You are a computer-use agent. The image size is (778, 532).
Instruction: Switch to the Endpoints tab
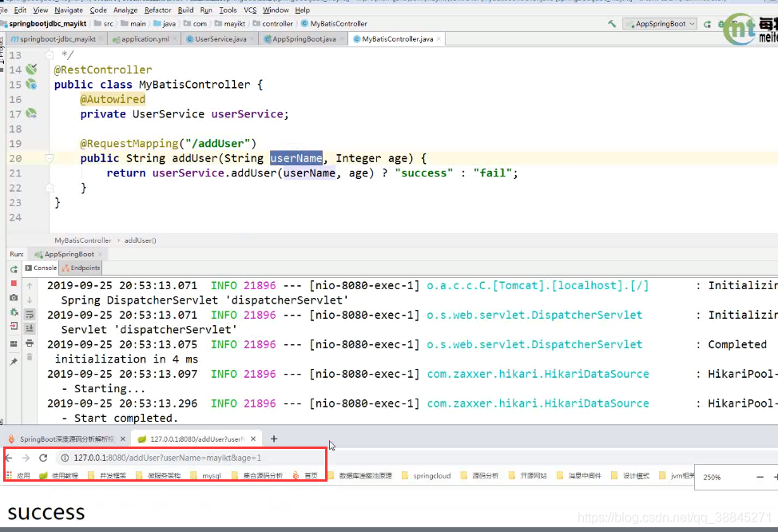pyautogui.click(x=81, y=268)
